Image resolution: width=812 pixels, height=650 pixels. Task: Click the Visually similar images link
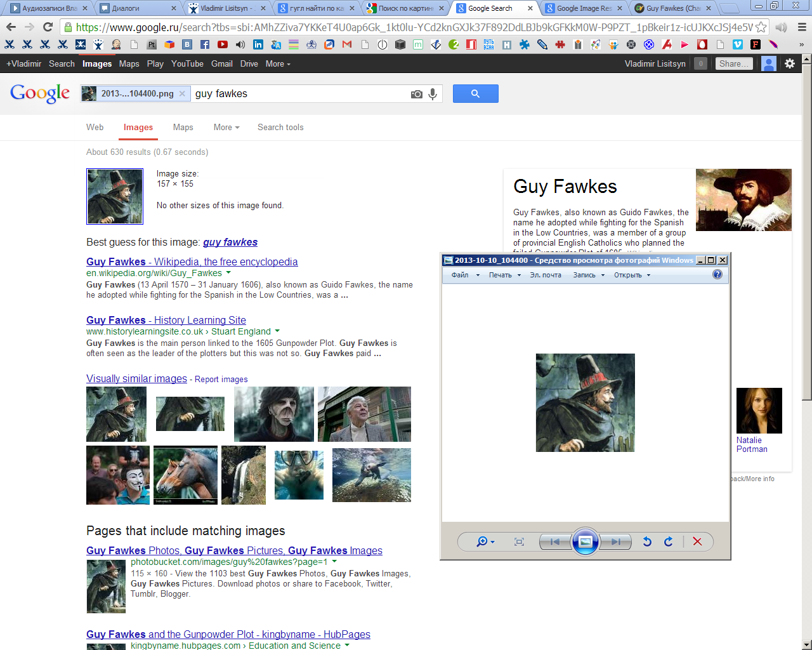click(136, 379)
